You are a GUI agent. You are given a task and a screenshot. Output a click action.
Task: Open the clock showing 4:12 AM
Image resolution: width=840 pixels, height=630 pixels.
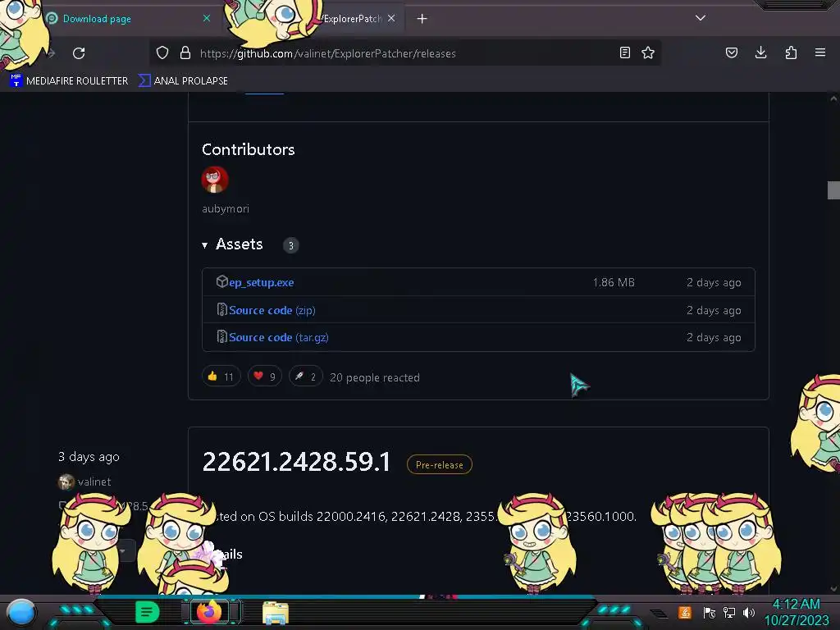tap(796, 612)
